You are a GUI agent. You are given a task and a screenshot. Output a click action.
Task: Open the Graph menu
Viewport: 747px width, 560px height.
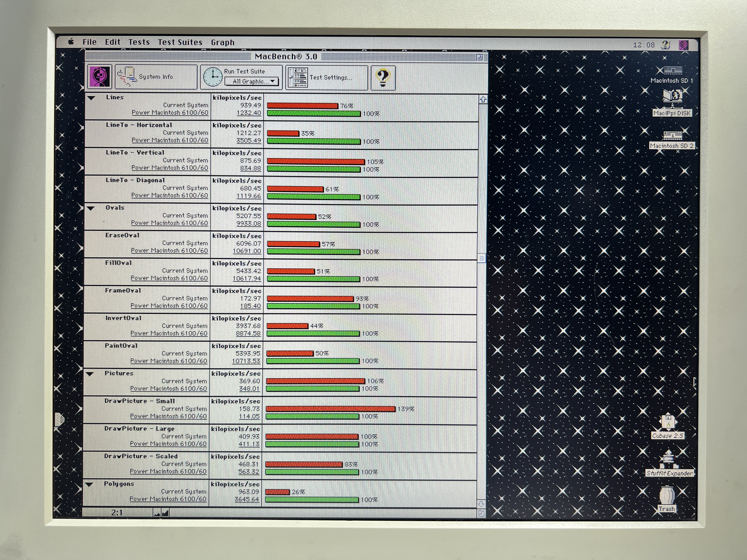(223, 43)
